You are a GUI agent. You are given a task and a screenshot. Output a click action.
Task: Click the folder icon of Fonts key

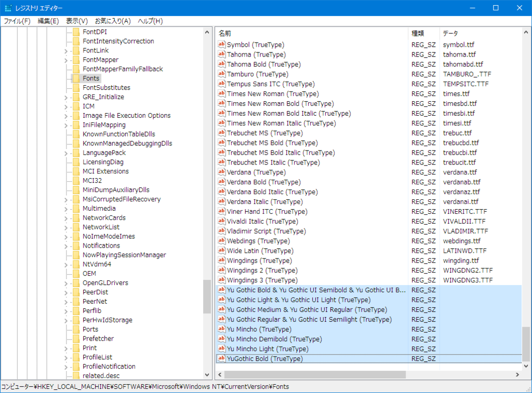coord(76,78)
